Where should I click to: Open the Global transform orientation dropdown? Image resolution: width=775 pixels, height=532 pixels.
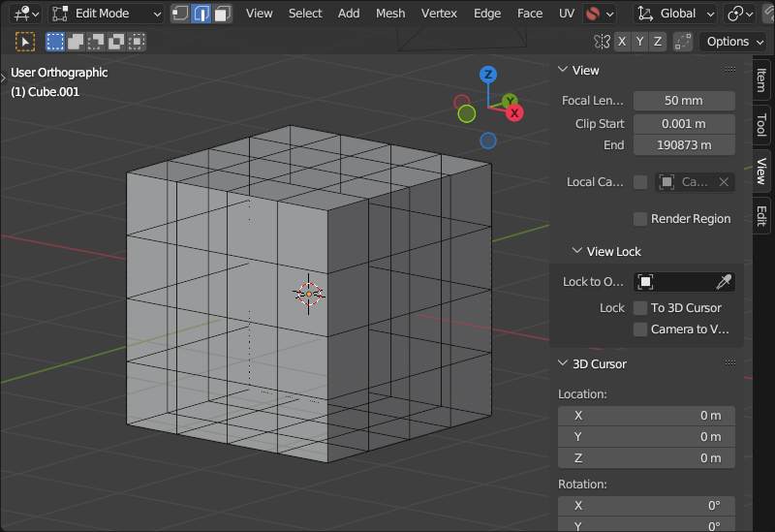(x=675, y=14)
